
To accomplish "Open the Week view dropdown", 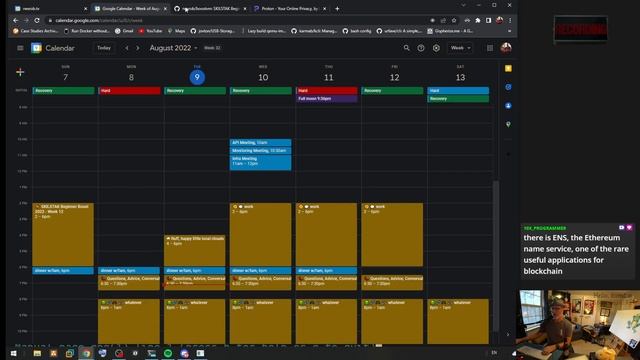I will coord(460,48).
